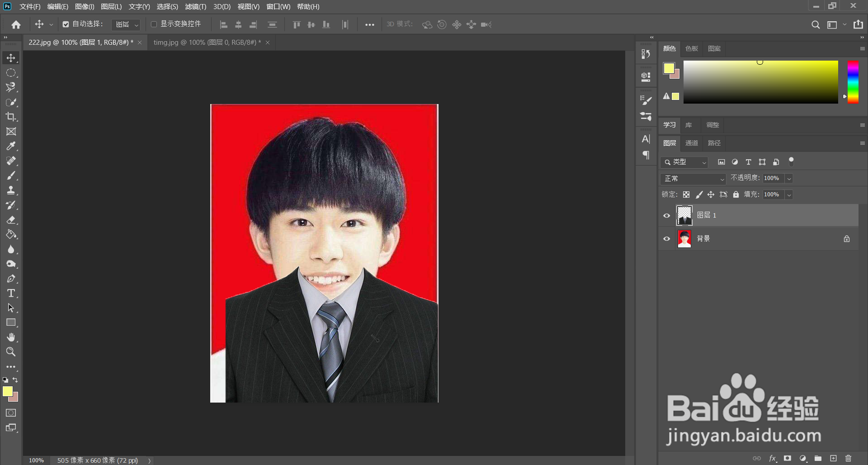Select the Horizontal Type tool
Image resolution: width=868 pixels, height=465 pixels.
coord(11,293)
